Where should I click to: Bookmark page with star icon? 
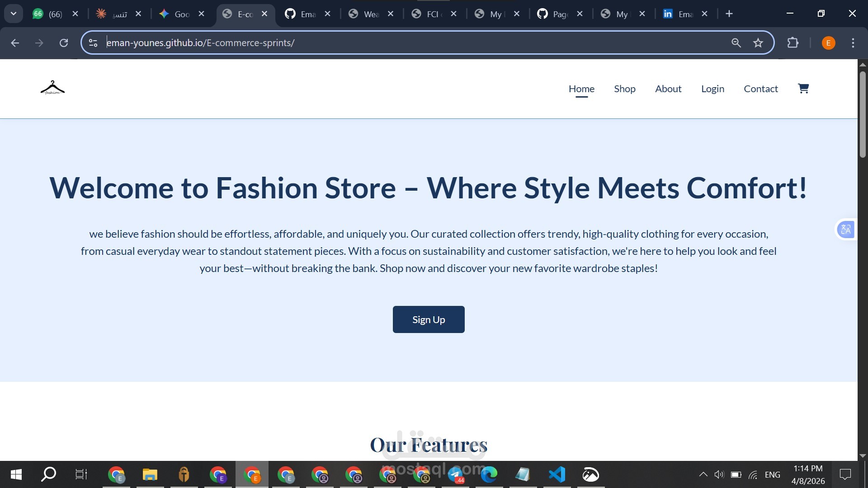(x=758, y=43)
